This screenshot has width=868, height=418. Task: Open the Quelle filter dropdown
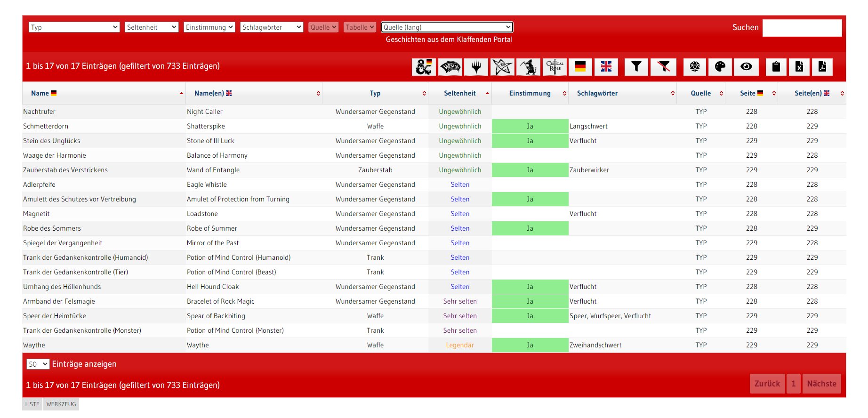(x=323, y=27)
